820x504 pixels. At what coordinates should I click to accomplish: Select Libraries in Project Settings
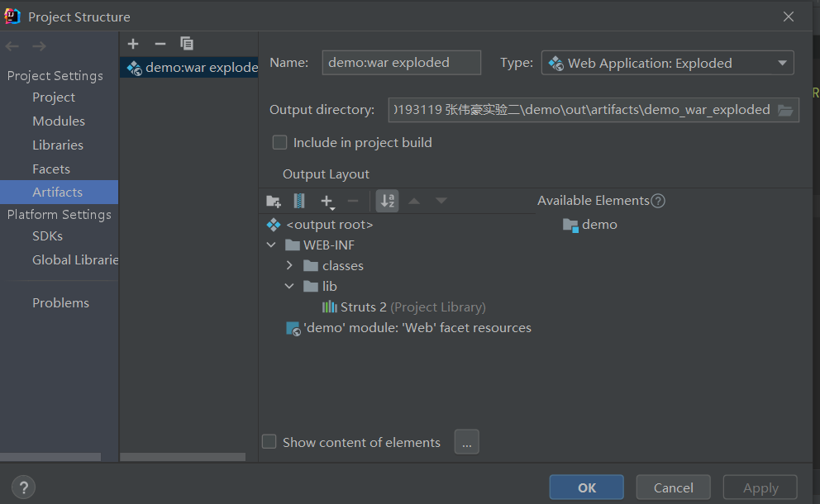tap(58, 145)
